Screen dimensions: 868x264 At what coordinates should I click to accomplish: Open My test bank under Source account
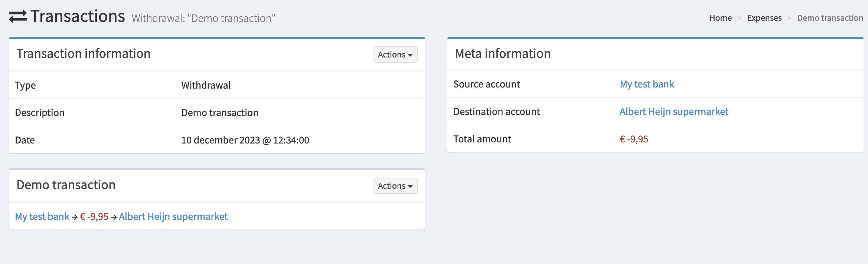[647, 84]
